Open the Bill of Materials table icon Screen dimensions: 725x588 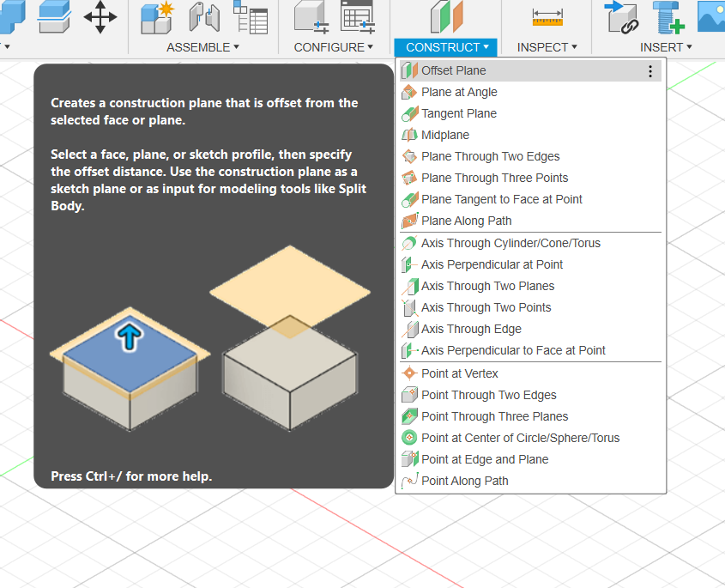[x=251, y=17]
